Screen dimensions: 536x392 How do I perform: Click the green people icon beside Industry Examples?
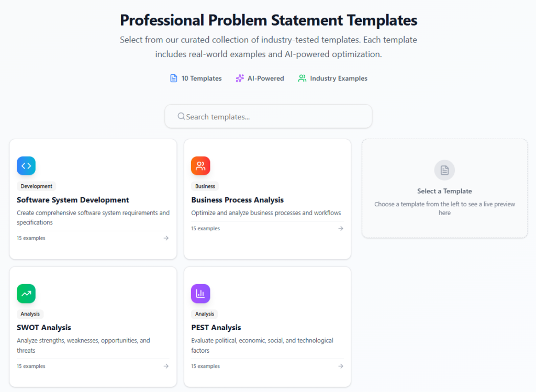[301, 78]
